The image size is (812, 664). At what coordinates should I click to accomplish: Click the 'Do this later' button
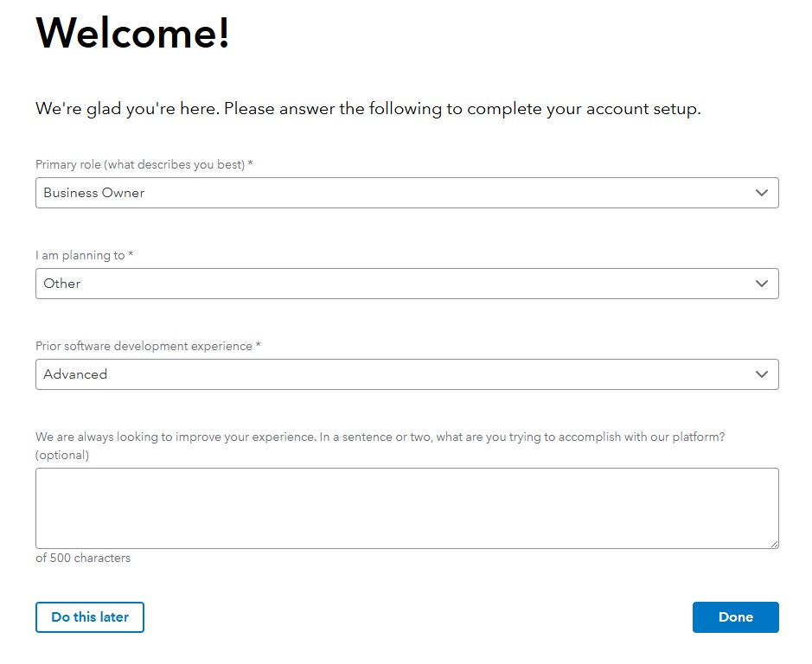click(89, 616)
